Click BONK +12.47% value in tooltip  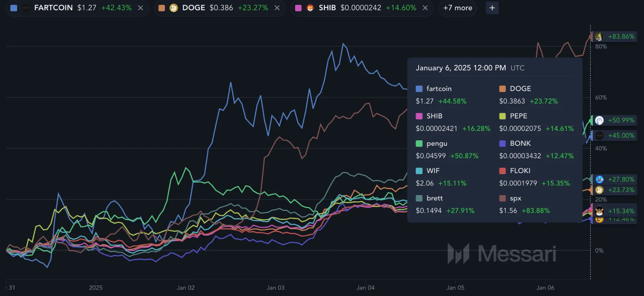pyautogui.click(x=560, y=156)
